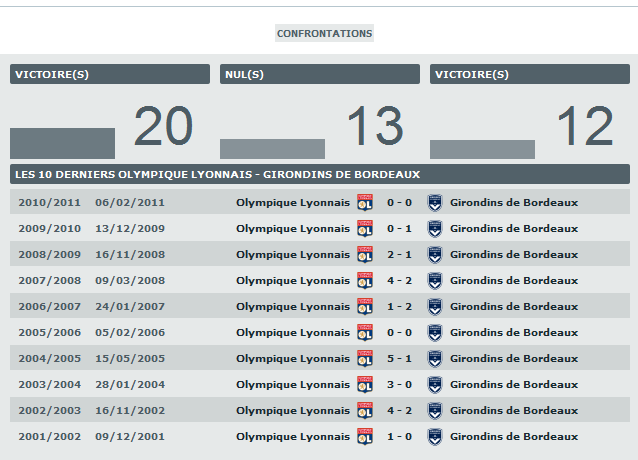
Task: Open Girondins de Bordeaux link in the 2005/2006 row
Action: (x=514, y=333)
